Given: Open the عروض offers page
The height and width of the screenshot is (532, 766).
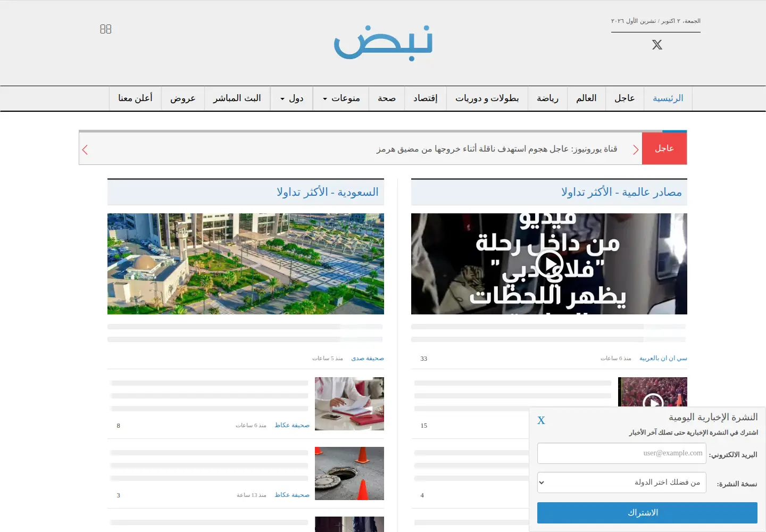Looking at the screenshot, I should pos(183,98).
